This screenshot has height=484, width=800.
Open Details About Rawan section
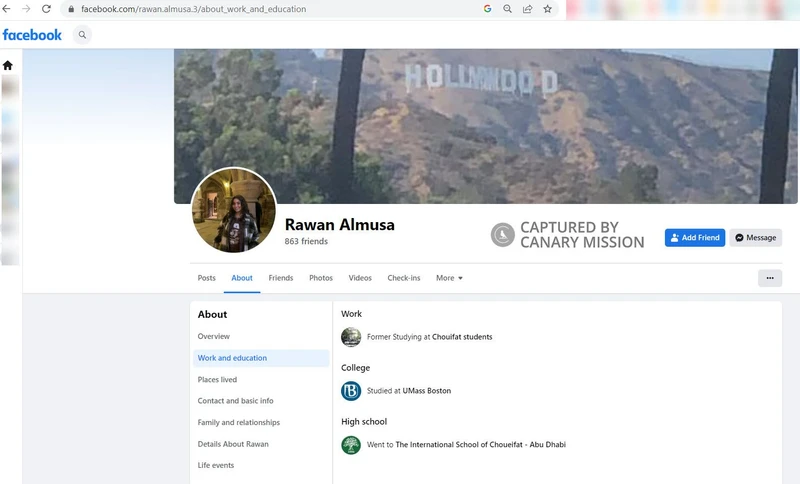click(233, 444)
